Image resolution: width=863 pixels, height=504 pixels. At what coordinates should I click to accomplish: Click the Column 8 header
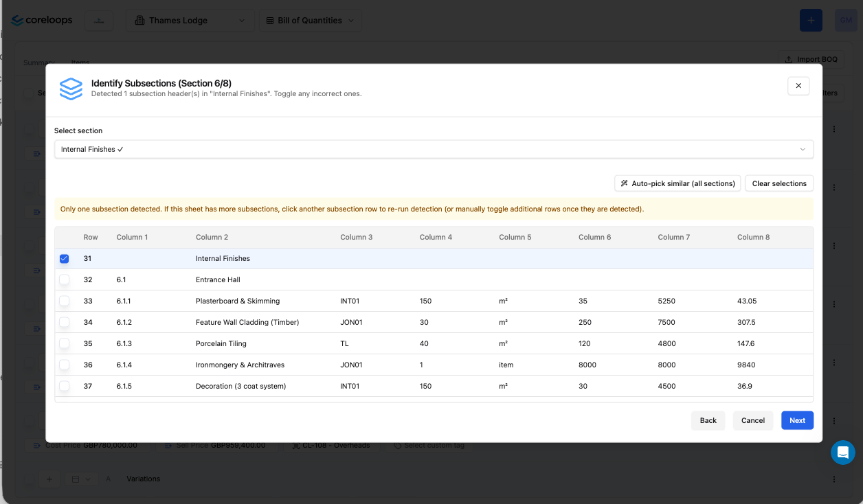pyautogui.click(x=754, y=238)
